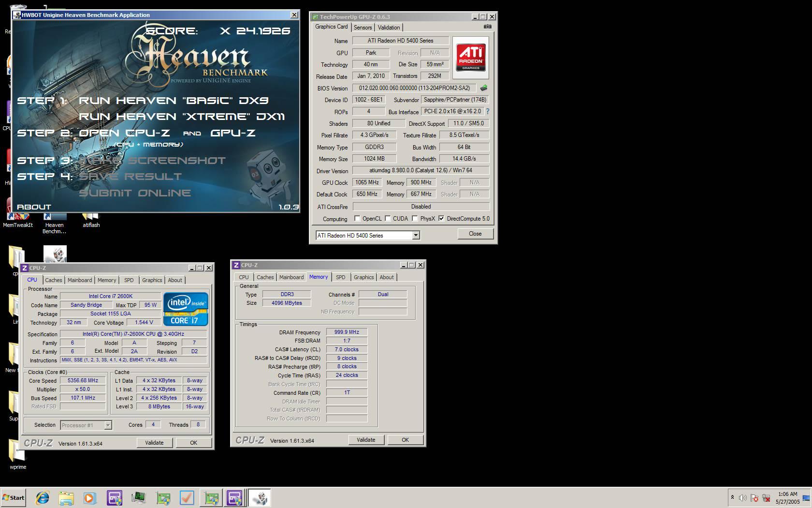The width and height of the screenshot is (812, 508).
Task: Toggle the CUDA checkbox in GPU-Z
Action: coord(388,219)
